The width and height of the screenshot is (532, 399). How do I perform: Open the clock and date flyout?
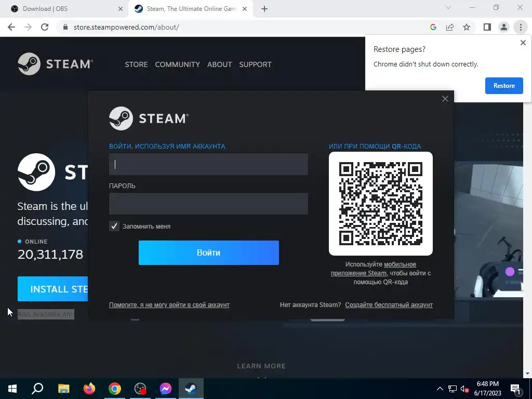487,389
